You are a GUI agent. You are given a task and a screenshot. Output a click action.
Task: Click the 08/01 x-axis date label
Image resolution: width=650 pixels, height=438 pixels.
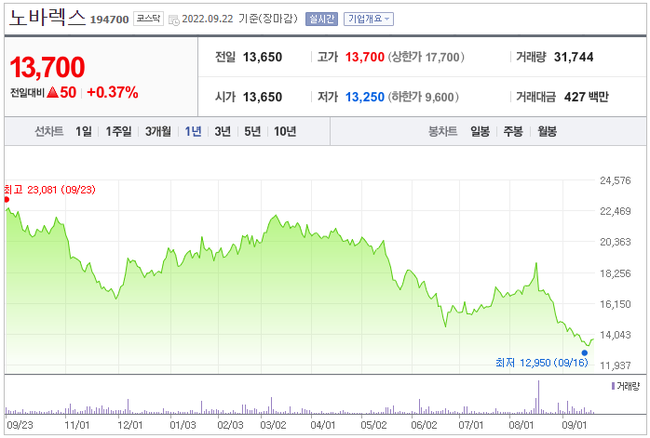click(x=521, y=425)
